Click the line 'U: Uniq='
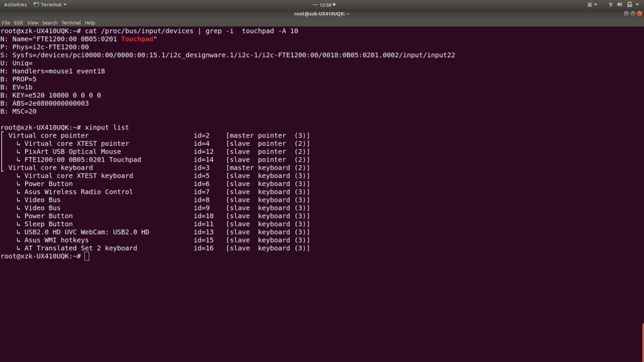Image resolution: width=644 pixels, height=362 pixels. [16, 63]
